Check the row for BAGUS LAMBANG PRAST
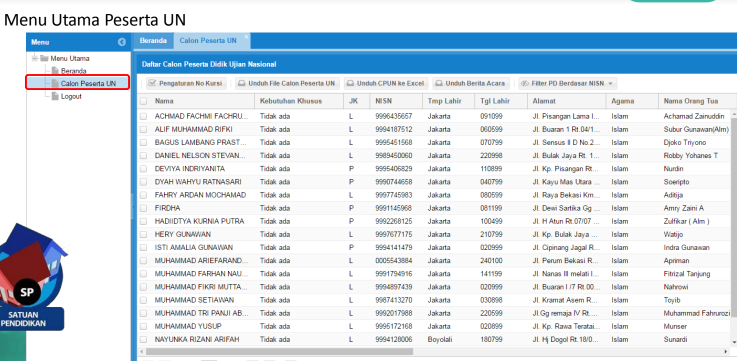 click(x=143, y=142)
